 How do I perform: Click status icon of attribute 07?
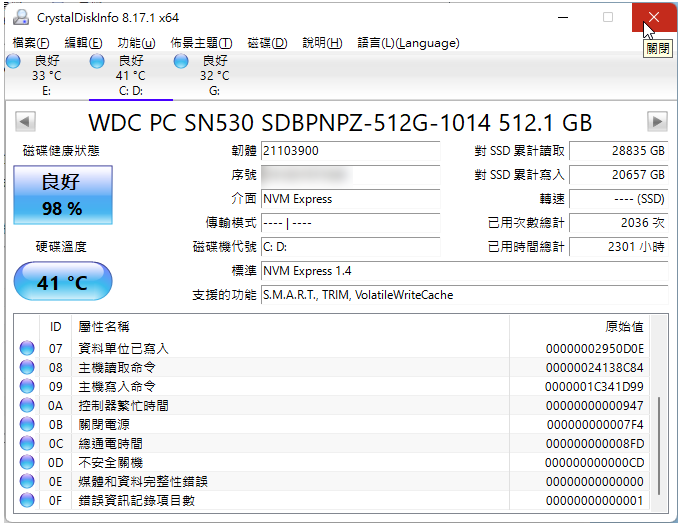click(27, 348)
